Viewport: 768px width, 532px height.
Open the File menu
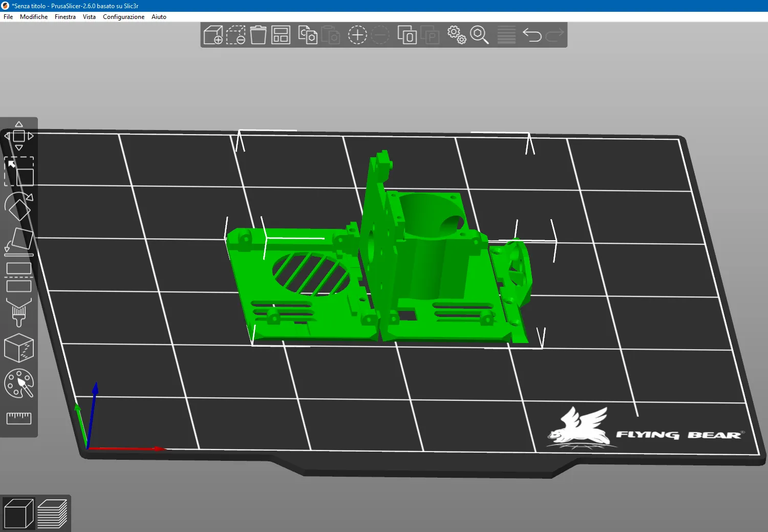(x=8, y=17)
